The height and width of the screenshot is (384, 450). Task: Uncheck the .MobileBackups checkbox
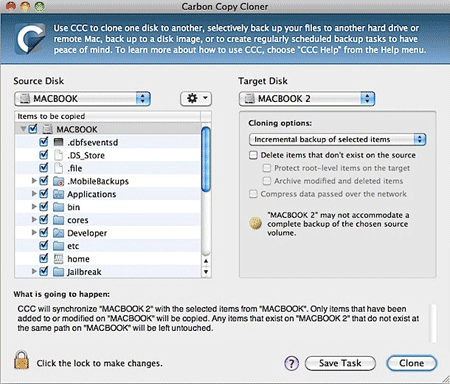[43, 181]
